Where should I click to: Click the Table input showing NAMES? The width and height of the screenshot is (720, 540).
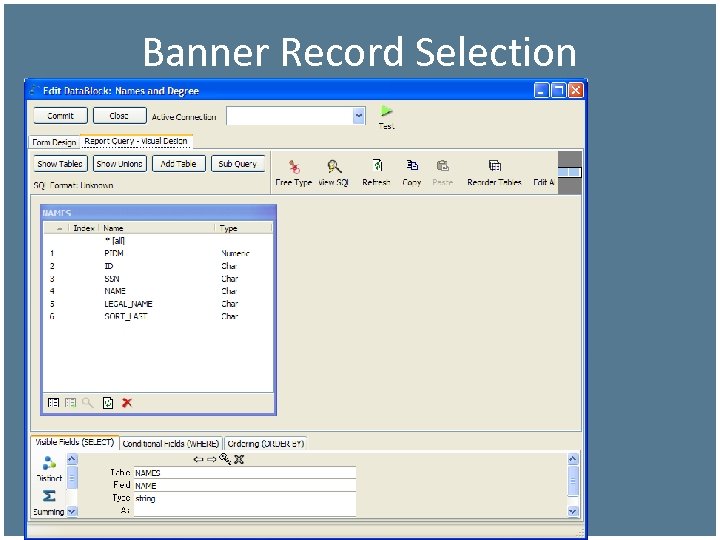click(x=245, y=472)
